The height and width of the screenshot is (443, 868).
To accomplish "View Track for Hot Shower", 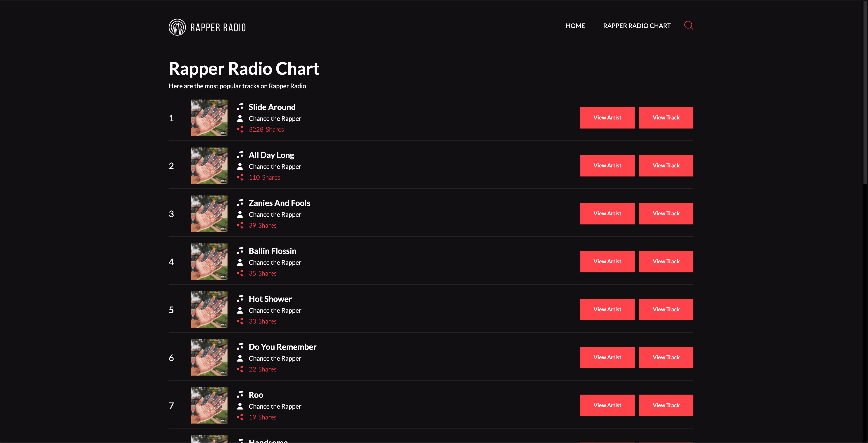I will pos(666,310).
